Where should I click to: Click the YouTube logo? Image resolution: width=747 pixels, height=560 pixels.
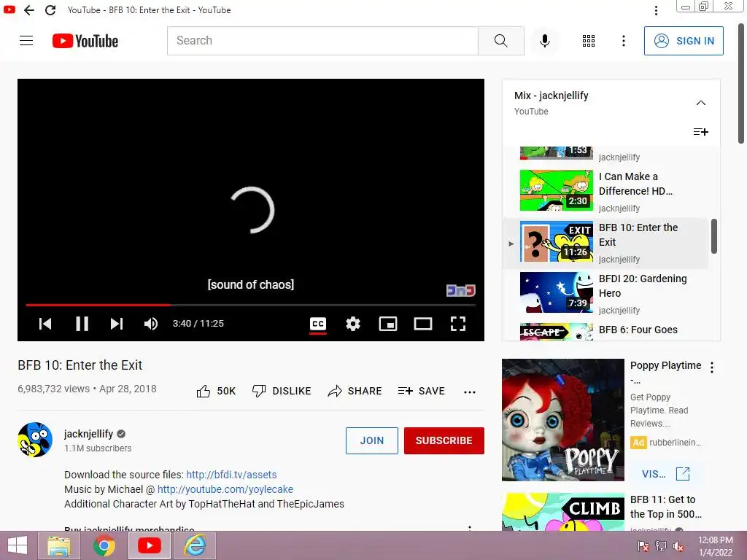coord(85,41)
